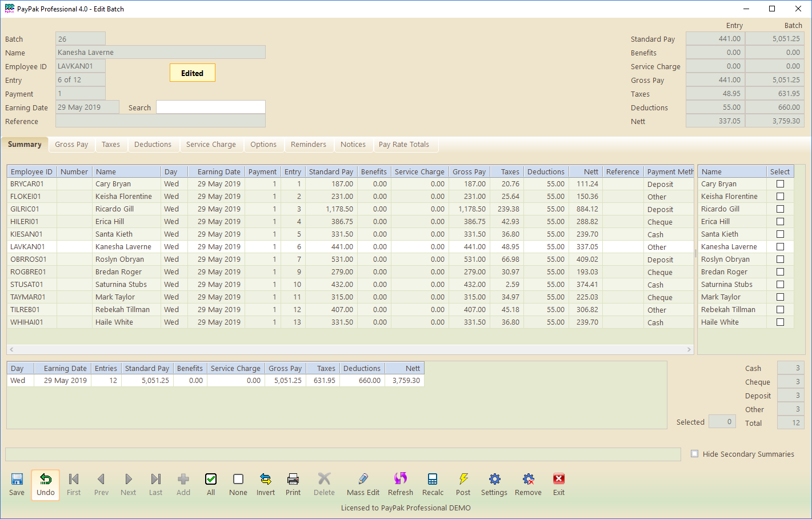The image size is (812, 519).
Task: Click into the Search input field
Action: [x=210, y=107]
